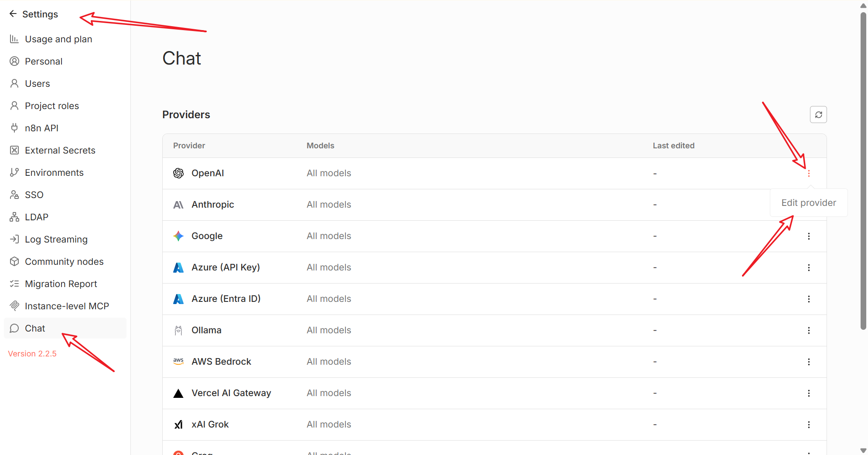This screenshot has width=868, height=455.
Task: Open the Migration Report page
Action: pos(65,284)
